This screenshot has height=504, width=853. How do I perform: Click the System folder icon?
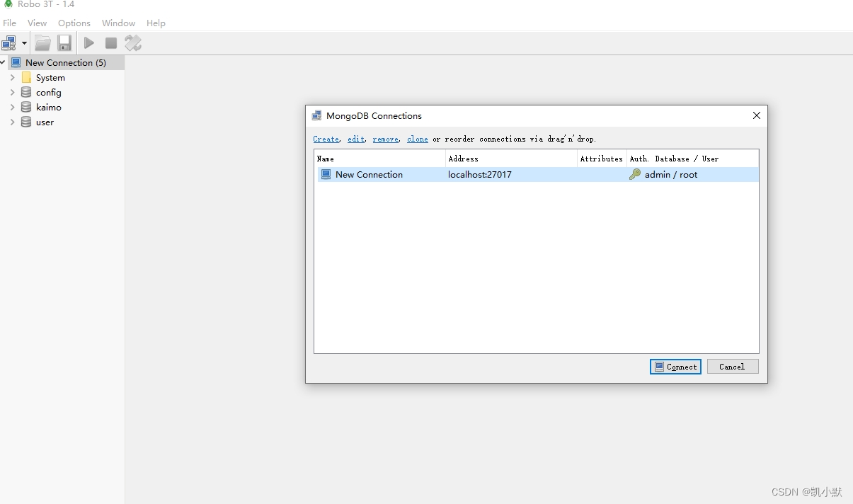[x=26, y=77]
